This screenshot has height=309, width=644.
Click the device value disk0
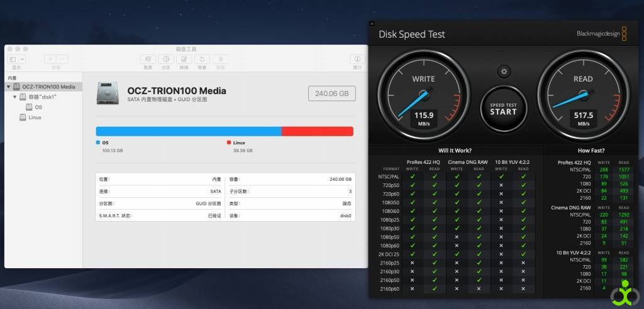pyautogui.click(x=347, y=216)
